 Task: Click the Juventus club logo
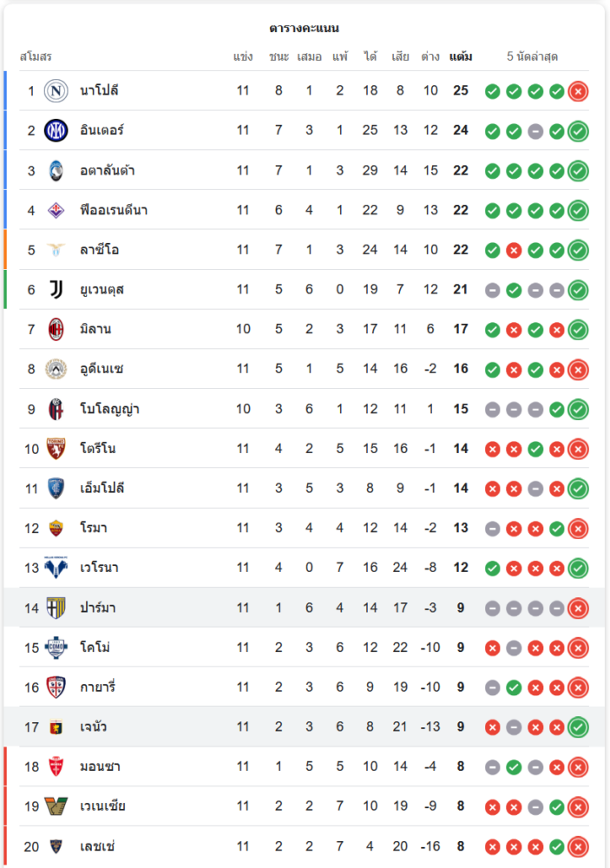coord(56,290)
